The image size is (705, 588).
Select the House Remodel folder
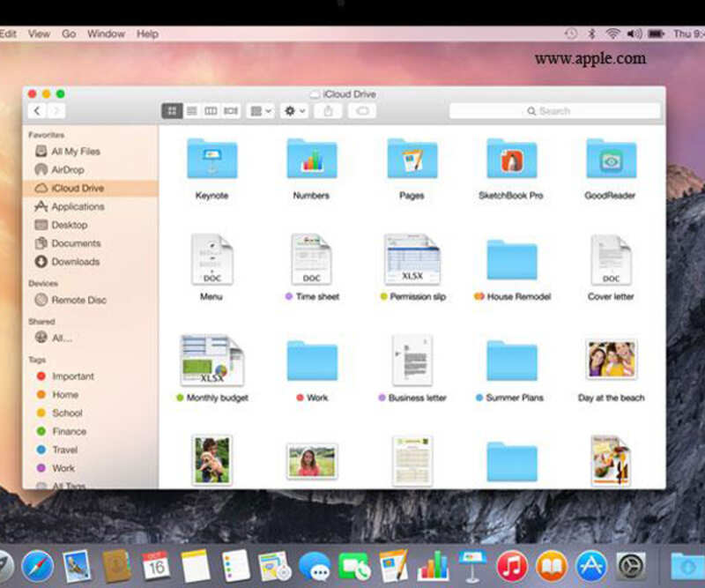511,262
